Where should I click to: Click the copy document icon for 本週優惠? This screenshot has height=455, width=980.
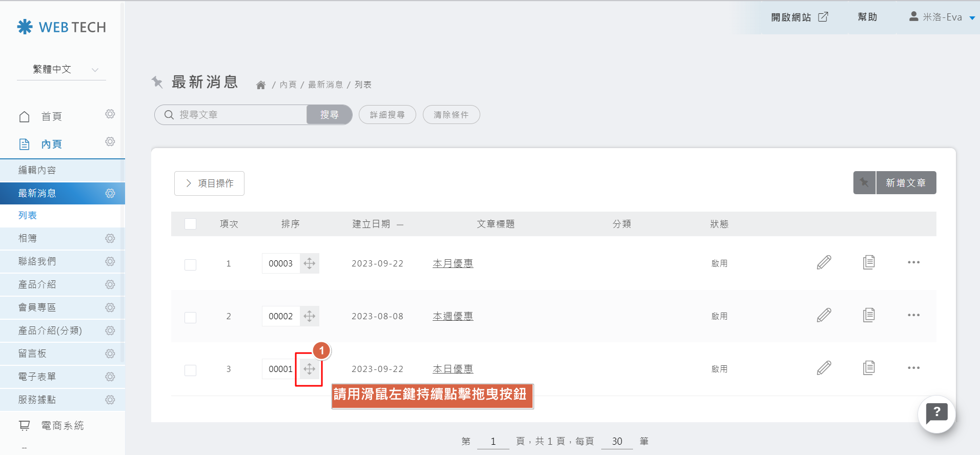869,315
